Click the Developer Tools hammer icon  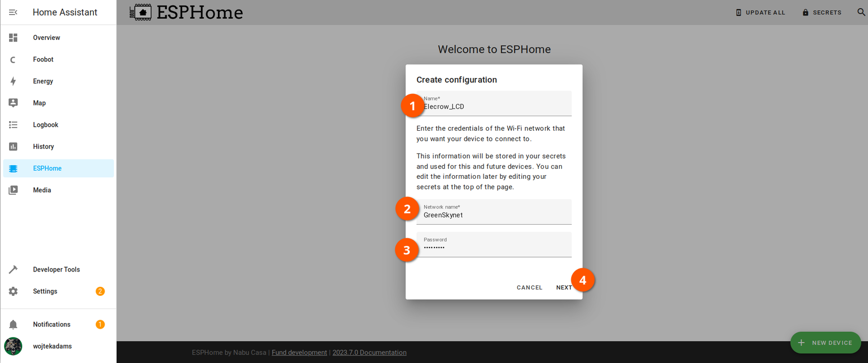(13, 270)
